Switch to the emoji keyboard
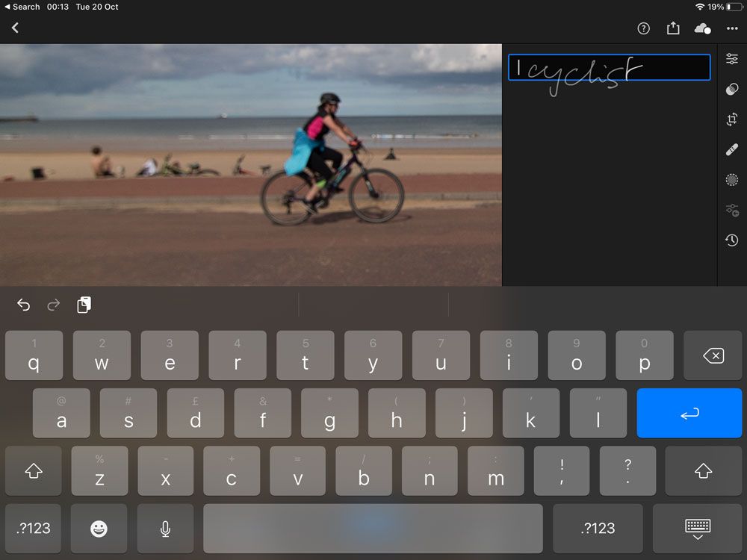This screenshot has height=560, width=747. pyautogui.click(x=99, y=529)
